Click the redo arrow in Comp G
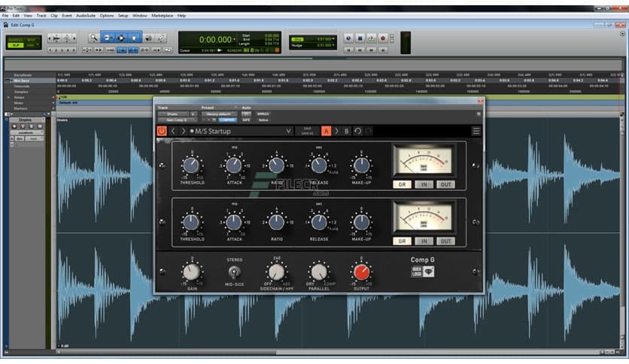 click(369, 131)
